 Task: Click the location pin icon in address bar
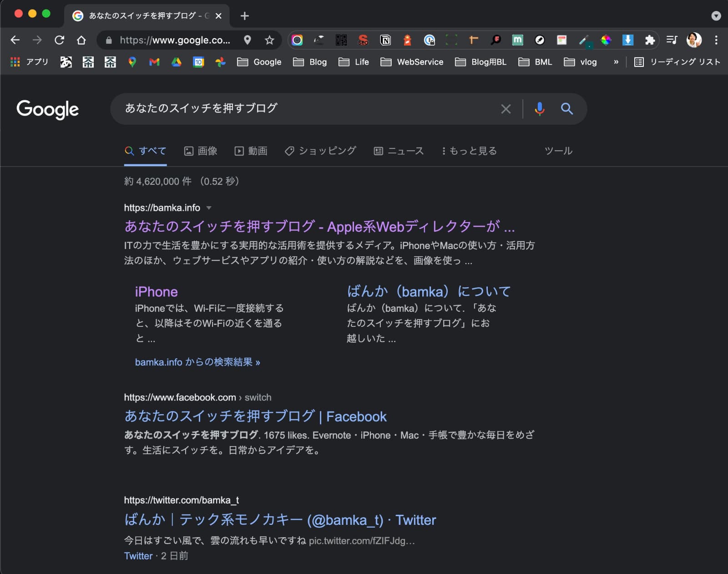248,40
